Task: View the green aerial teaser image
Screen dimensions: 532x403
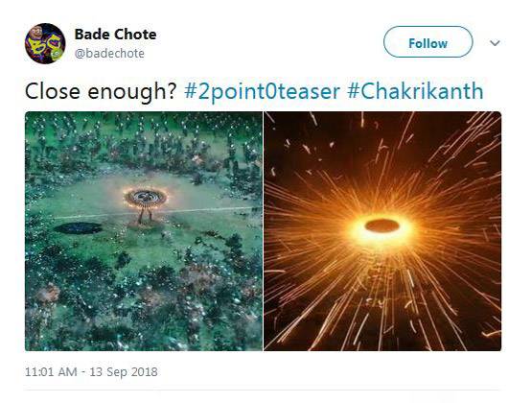Action: point(144,231)
